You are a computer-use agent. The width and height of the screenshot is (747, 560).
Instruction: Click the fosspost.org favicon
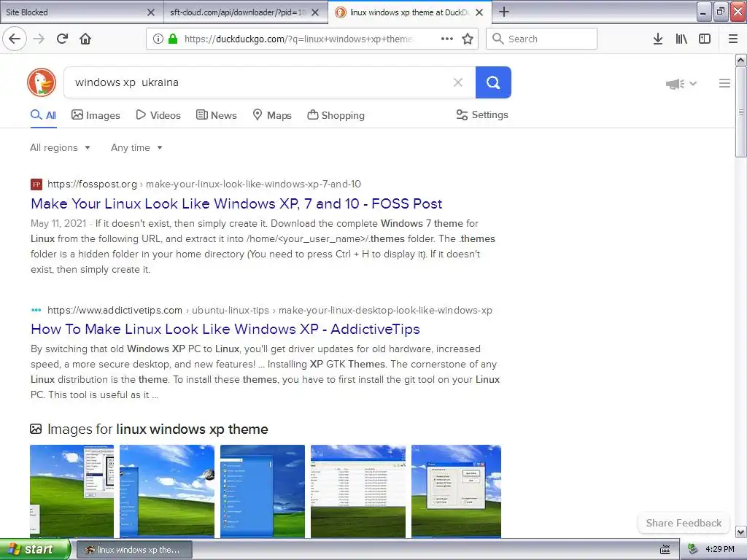point(36,184)
